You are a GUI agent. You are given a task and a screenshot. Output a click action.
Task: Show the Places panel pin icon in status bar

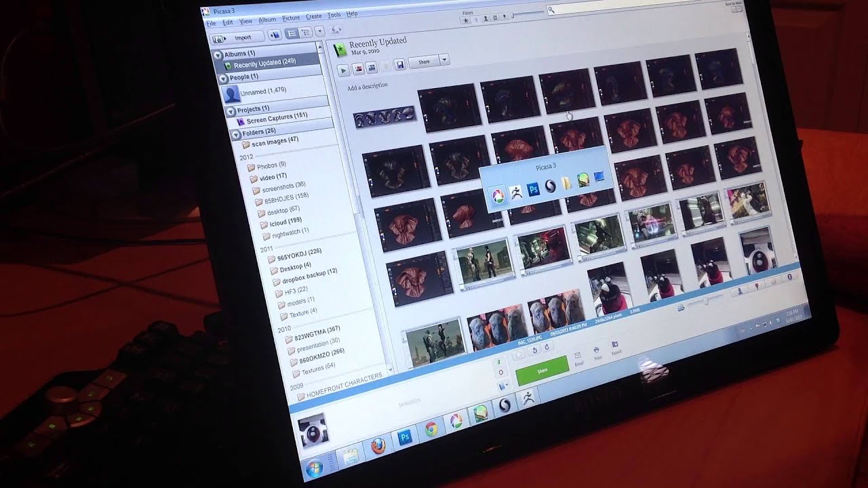[757, 285]
